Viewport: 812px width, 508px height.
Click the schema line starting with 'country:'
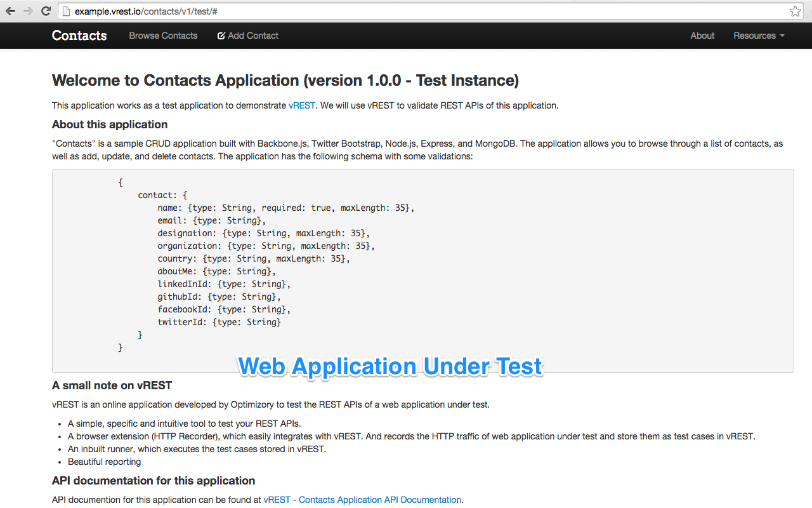(254, 258)
